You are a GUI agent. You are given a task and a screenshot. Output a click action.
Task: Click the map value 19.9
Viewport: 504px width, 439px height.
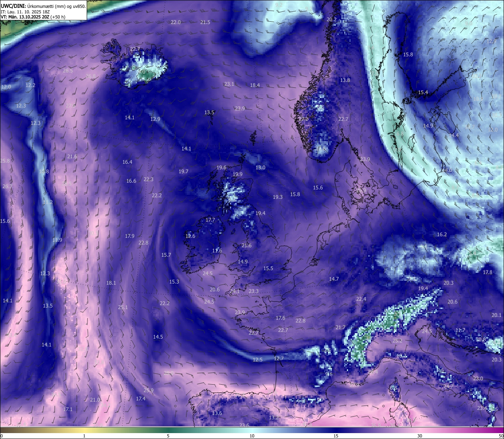(237, 174)
